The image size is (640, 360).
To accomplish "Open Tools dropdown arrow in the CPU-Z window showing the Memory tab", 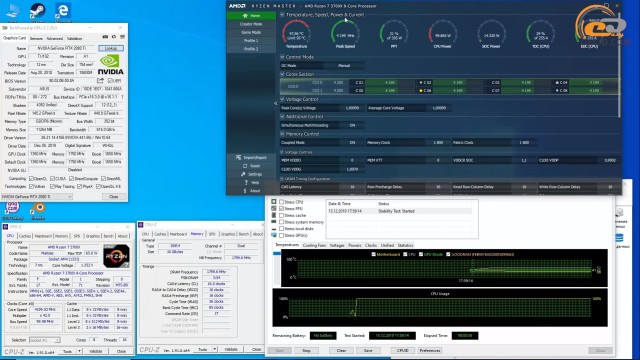I will pyautogui.click(x=214, y=349).
